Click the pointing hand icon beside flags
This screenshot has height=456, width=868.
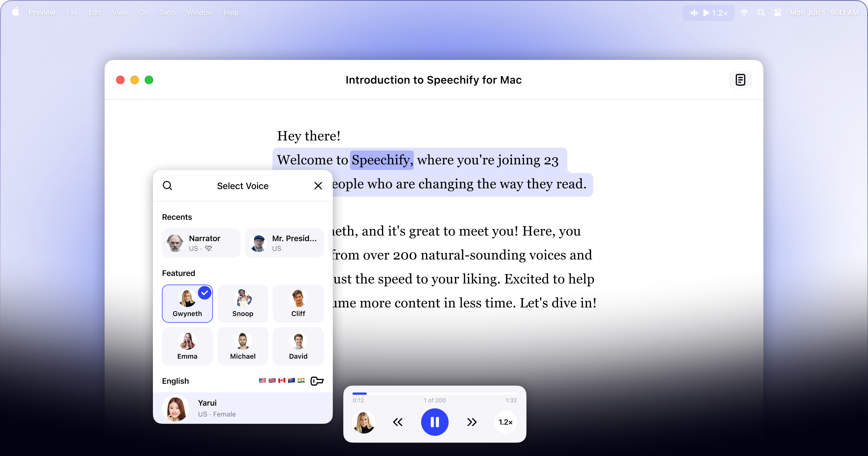[317, 381]
